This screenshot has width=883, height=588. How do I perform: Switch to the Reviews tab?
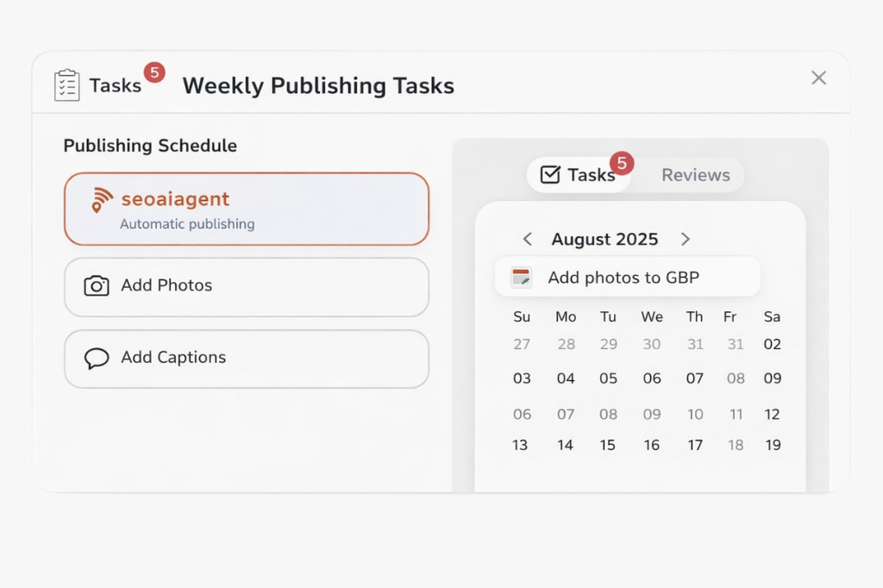[695, 175]
